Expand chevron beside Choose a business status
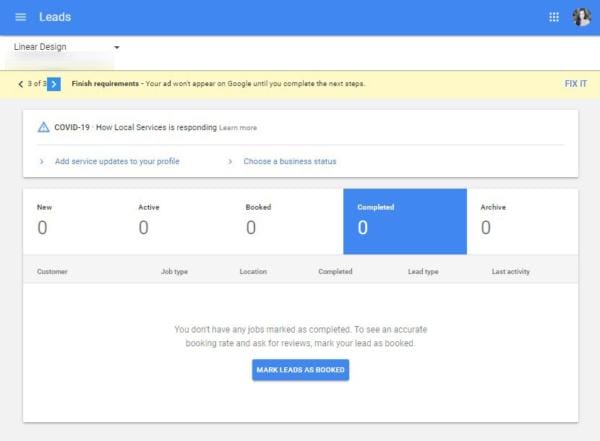600x441 pixels. [230, 162]
